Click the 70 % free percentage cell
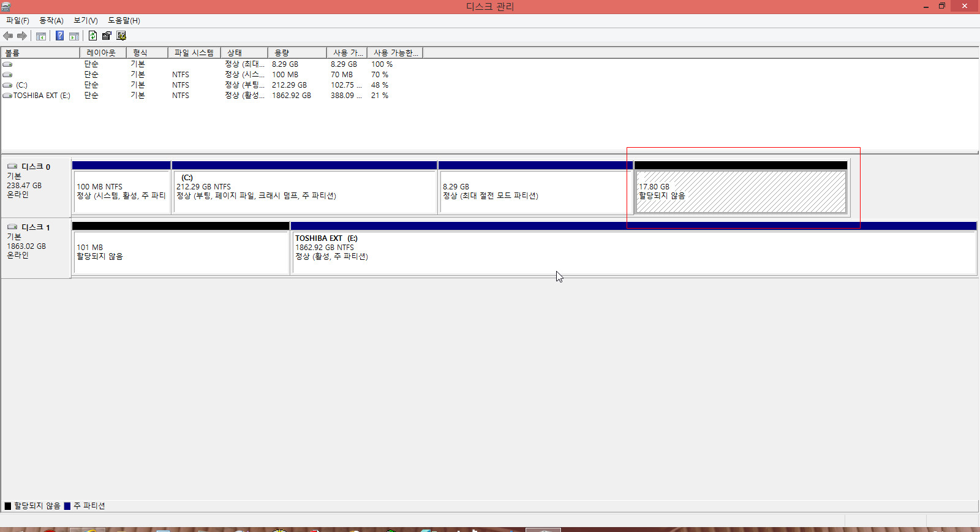 coord(380,75)
